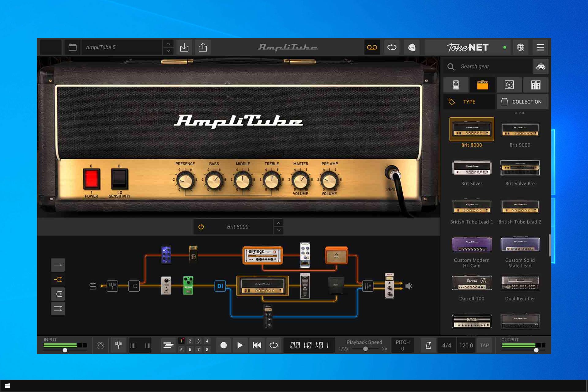Click the Play button
588x392 pixels.
[240, 345]
